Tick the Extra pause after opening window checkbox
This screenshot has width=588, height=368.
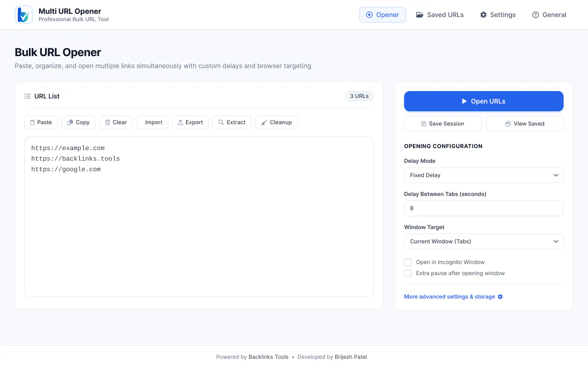[x=408, y=273]
